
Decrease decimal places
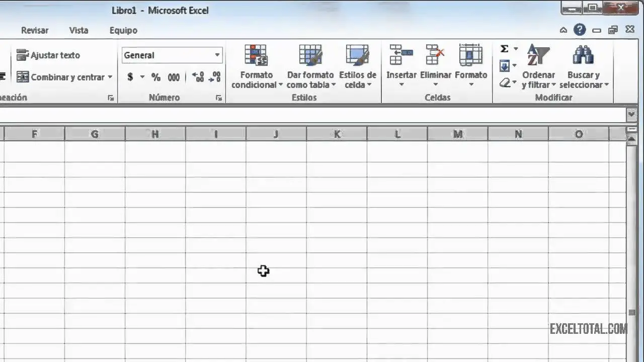(x=215, y=77)
